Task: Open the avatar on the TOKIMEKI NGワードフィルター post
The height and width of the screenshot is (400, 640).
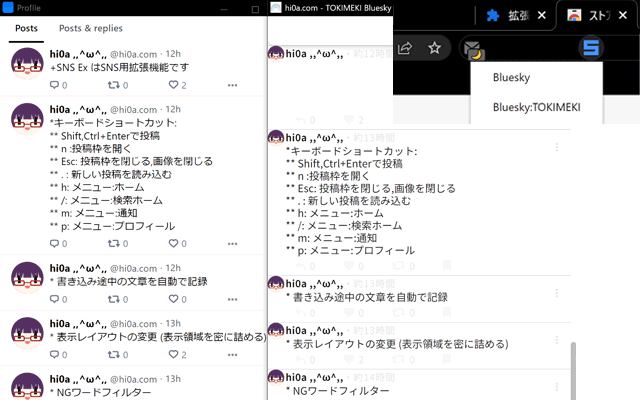Action: click(276, 378)
